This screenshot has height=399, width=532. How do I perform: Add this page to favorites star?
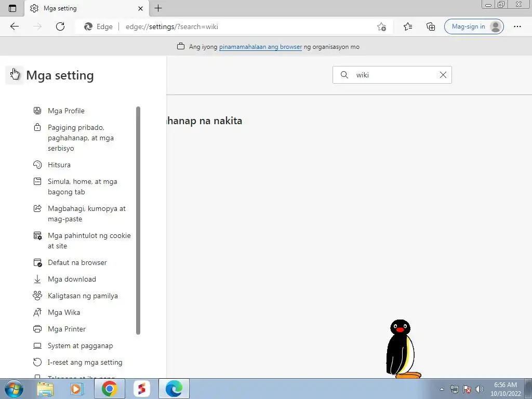click(381, 27)
